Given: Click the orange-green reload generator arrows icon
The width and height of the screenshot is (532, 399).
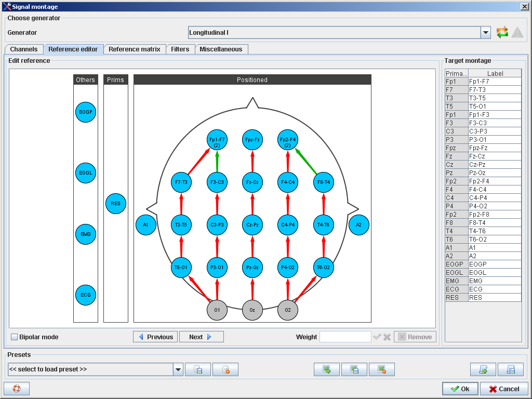Looking at the screenshot, I should coord(502,32).
